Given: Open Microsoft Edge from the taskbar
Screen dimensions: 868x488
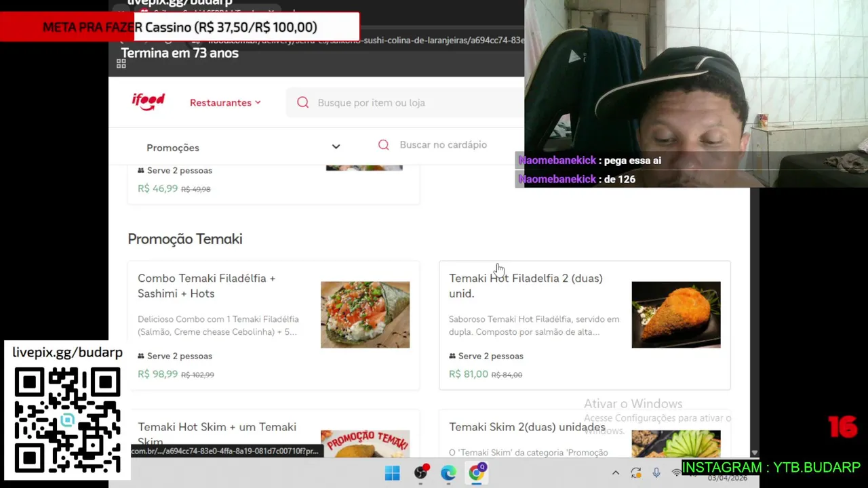Looking at the screenshot, I should [x=448, y=473].
